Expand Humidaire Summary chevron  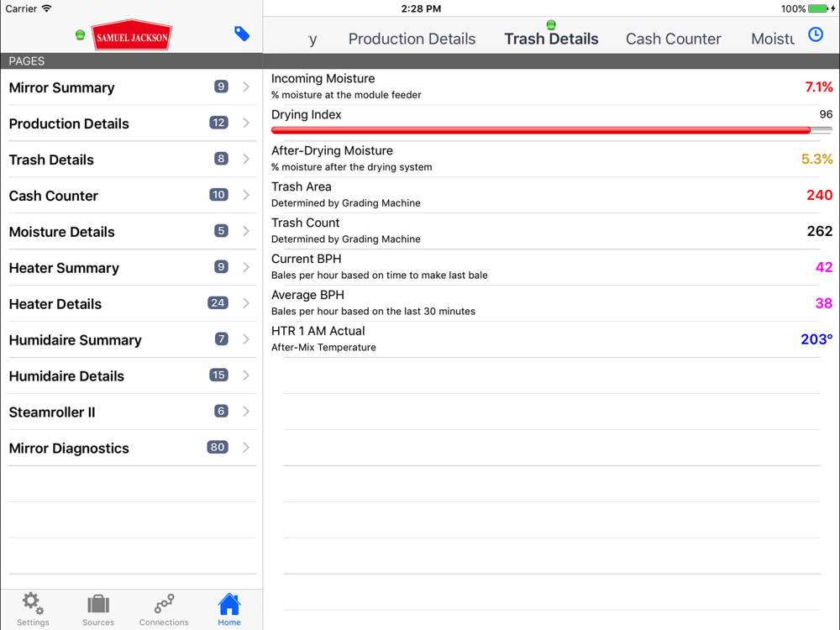(x=246, y=339)
